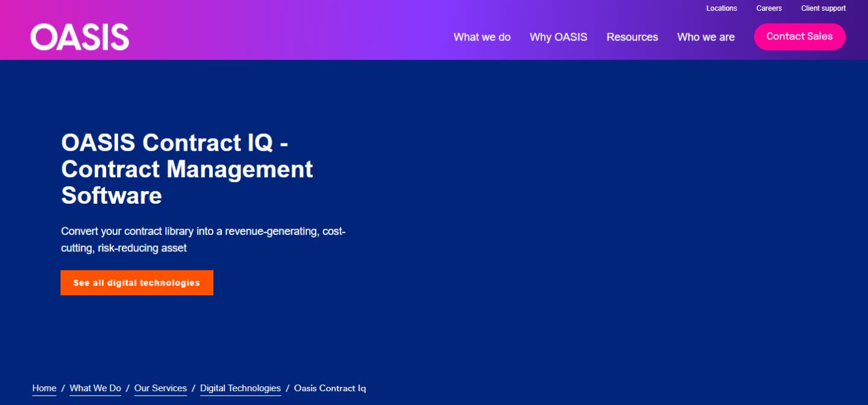
Task: Open the What we do menu
Action: pos(482,37)
